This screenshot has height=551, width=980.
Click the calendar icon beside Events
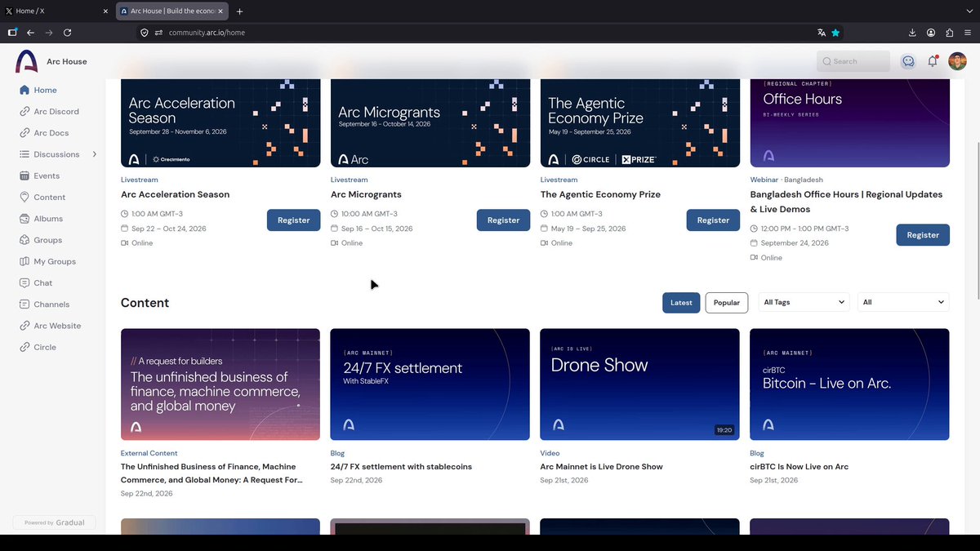tap(25, 176)
